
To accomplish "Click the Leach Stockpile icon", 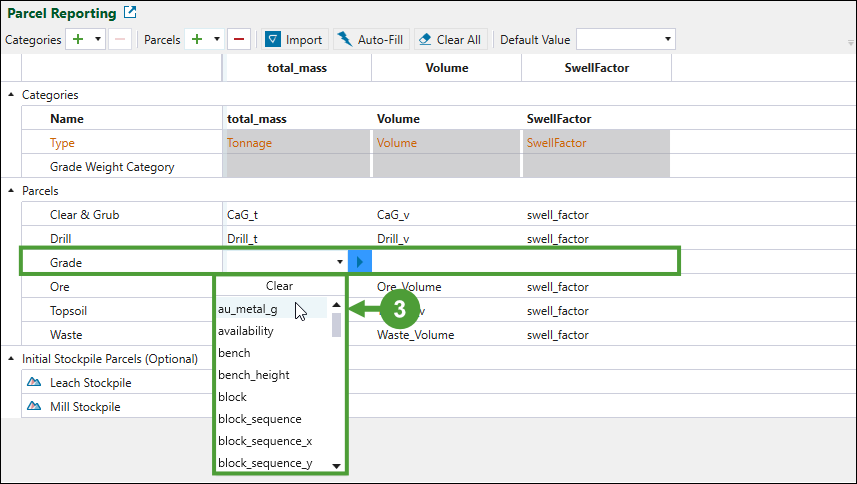I will coord(34,383).
